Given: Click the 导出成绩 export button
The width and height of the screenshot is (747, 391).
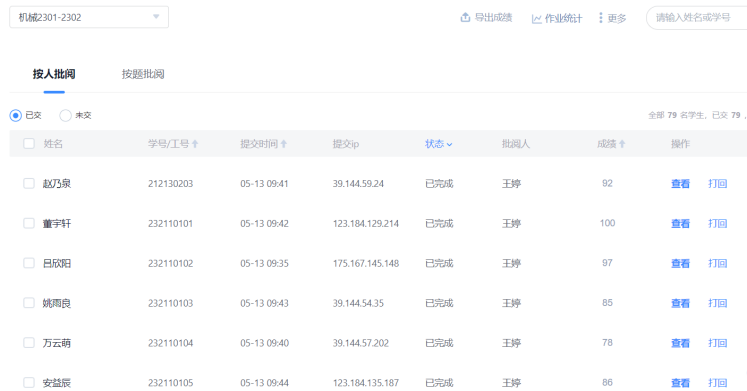Looking at the screenshot, I should [486, 18].
